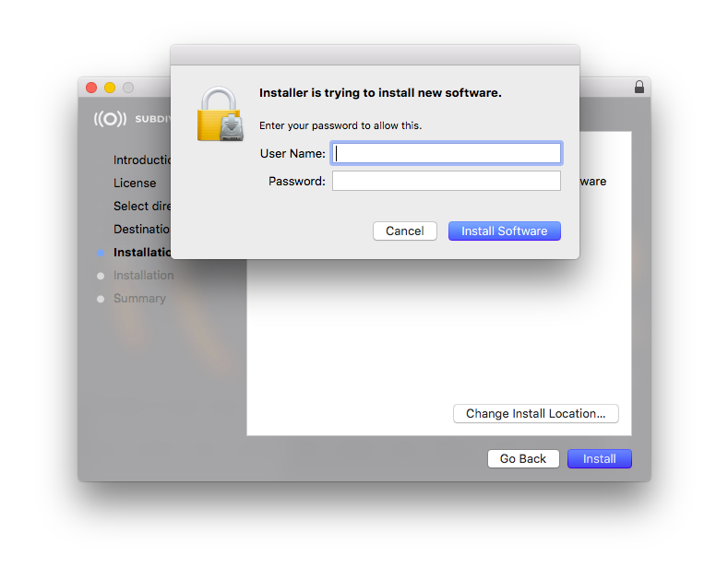The image size is (728, 568).
Task: Open Change Install Location options
Action: tap(536, 413)
